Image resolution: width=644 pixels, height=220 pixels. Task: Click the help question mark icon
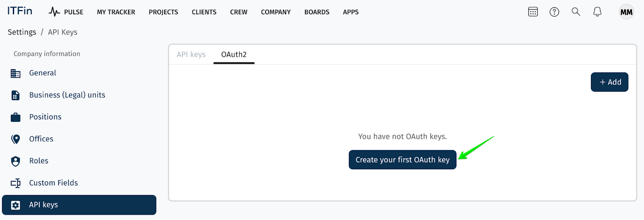[x=554, y=12]
